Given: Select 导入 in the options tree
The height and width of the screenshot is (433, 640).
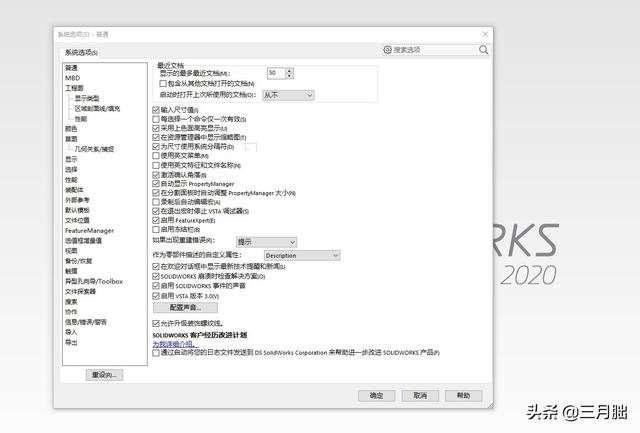Looking at the screenshot, I should [71, 332].
